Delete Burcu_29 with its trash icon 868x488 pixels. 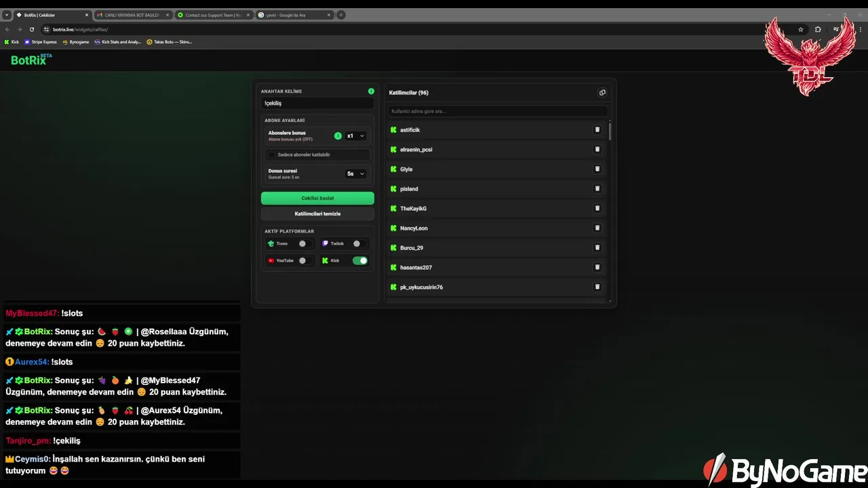[597, 247]
